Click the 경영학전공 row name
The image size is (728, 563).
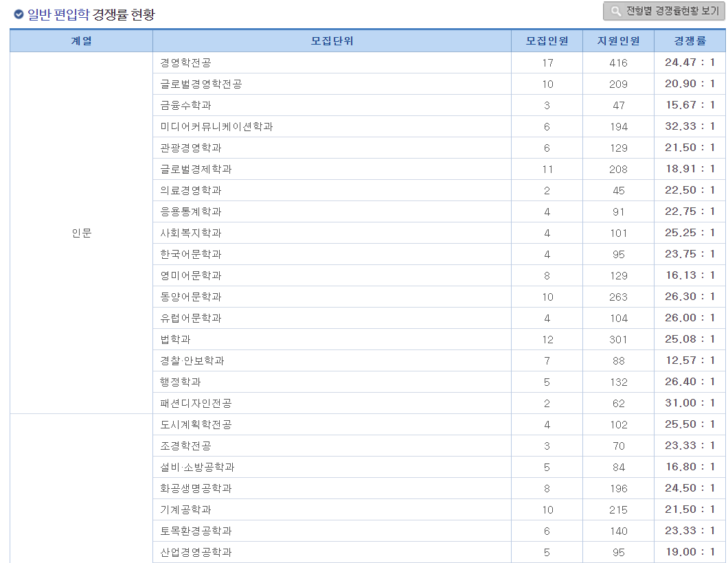pos(185,62)
